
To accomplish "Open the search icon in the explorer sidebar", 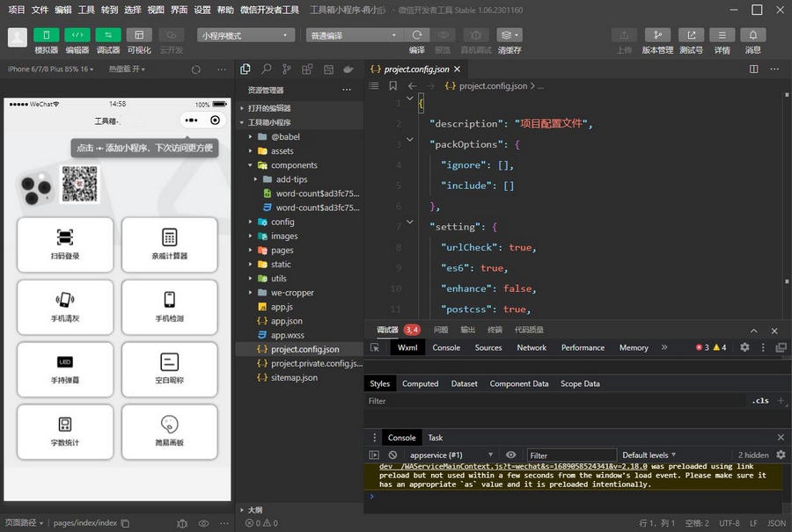I will (x=266, y=69).
